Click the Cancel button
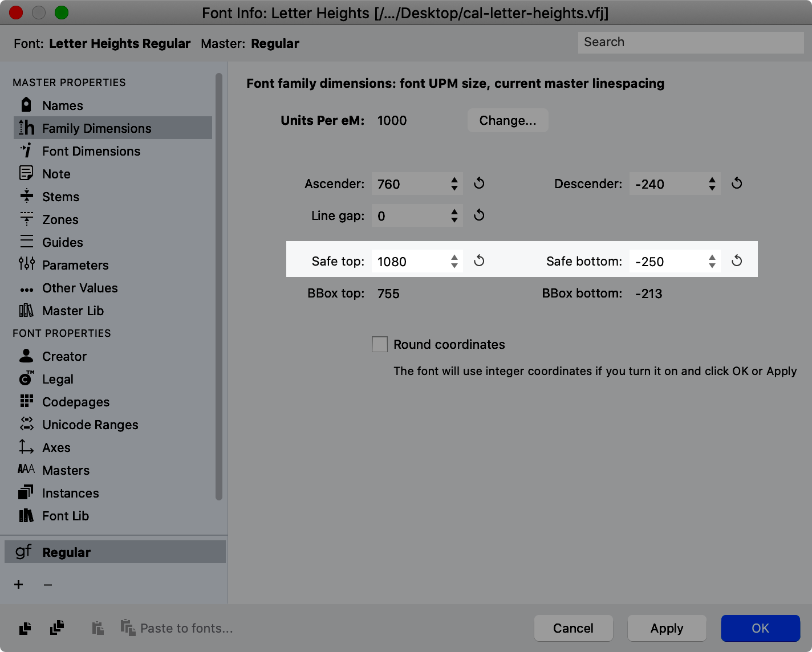 573,628
